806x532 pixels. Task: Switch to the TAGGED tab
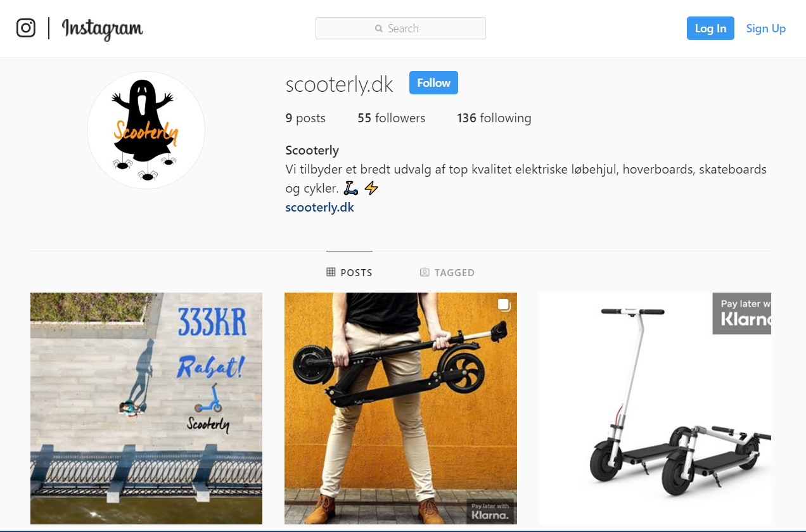(447, 272)
